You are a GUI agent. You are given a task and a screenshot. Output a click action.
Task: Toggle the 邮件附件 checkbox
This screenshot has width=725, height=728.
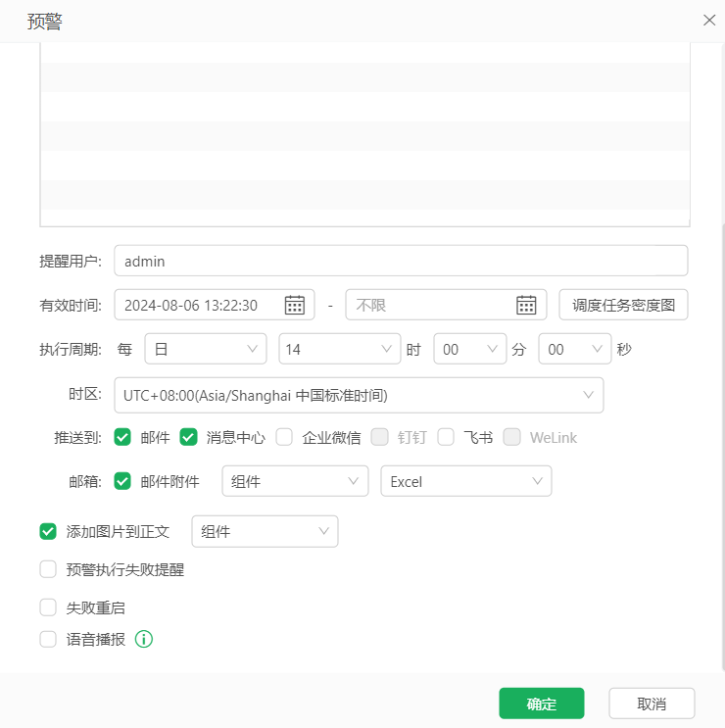tap(122, 481)
